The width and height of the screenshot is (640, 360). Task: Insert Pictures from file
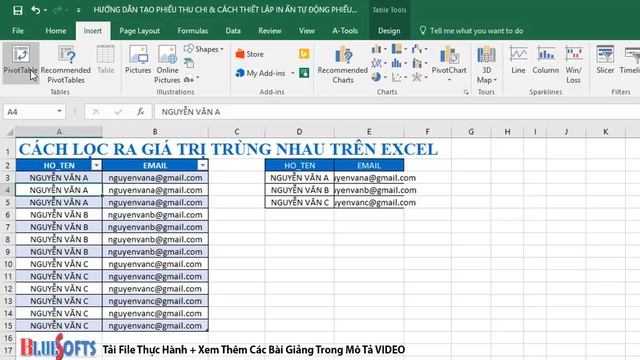[138, 60]
